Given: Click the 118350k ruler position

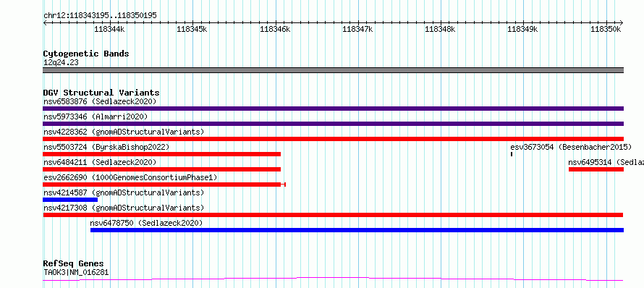Looking at the screenshot, I should point(606,29).
